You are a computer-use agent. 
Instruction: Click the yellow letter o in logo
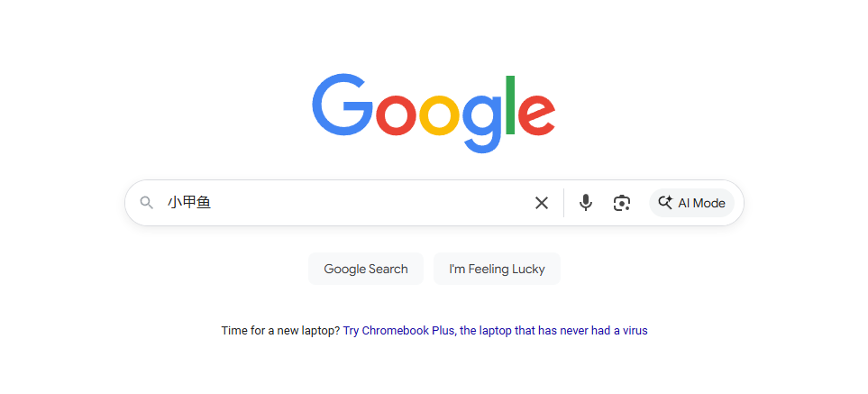coord(439,115)
